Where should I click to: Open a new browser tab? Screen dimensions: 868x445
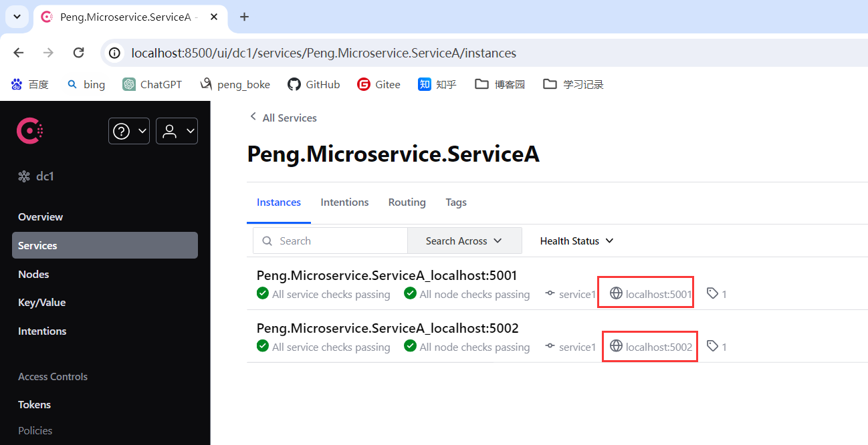pyautogui.click(x=244, y=17)
